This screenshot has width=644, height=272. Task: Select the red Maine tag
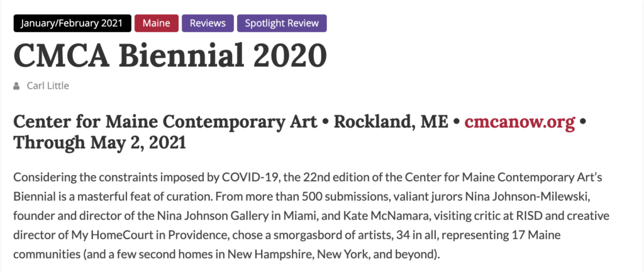click(157, 23)
